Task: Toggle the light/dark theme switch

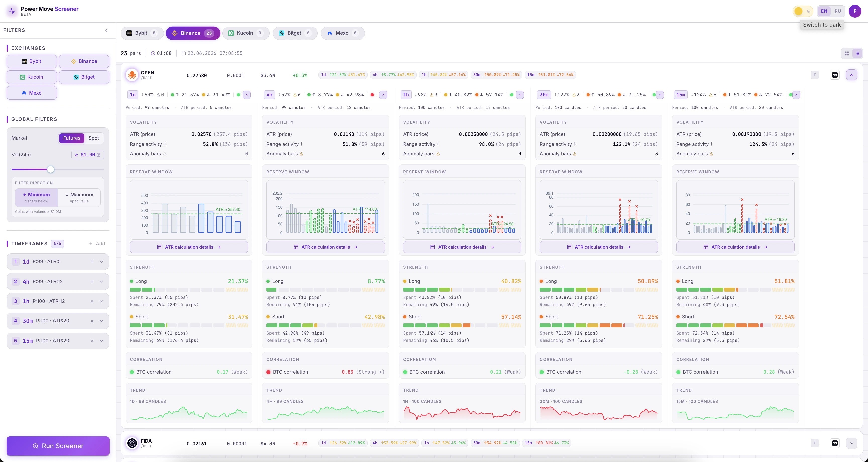Action: click(x=803, y=11)
